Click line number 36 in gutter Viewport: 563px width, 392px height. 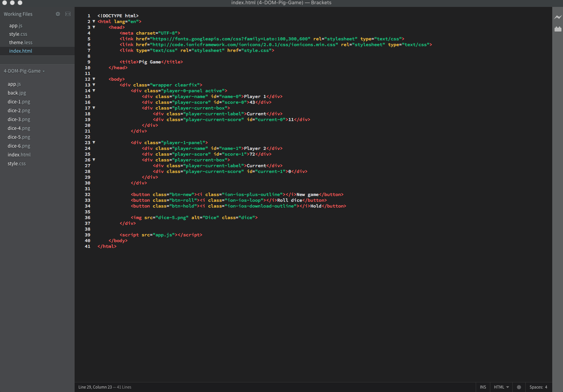tap(88, 218)
